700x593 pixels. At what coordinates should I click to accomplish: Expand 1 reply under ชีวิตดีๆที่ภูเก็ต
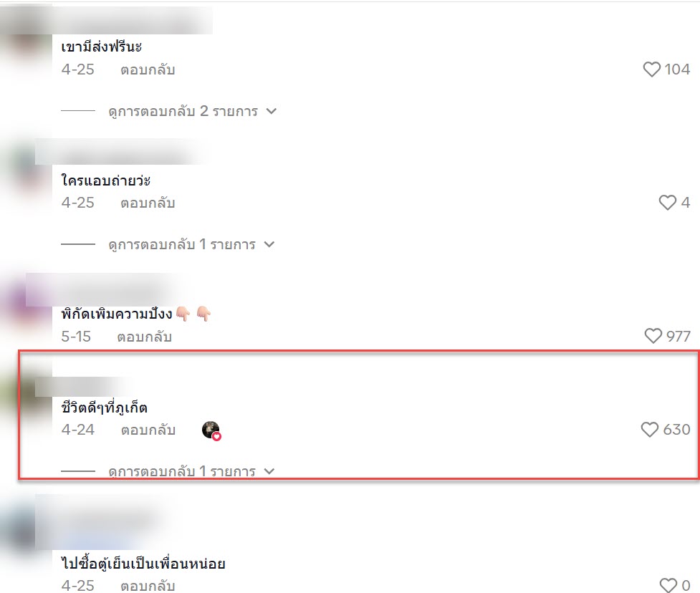tap(191, 471)
